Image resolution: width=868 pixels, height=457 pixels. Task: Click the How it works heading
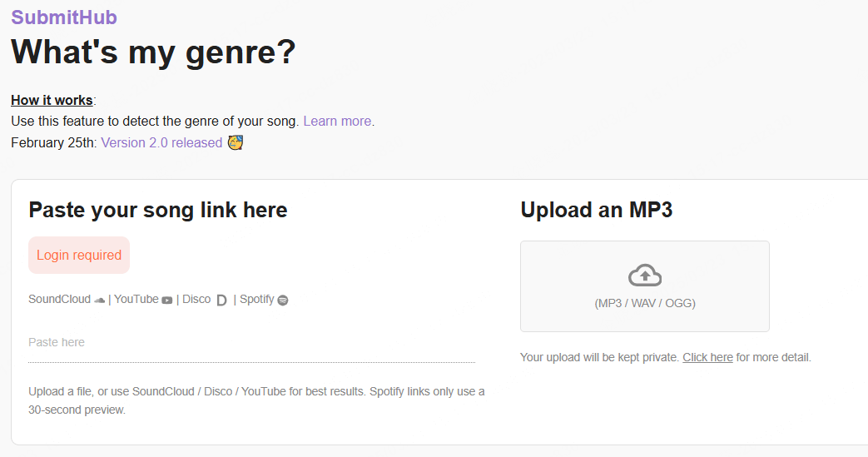pyautogui.click(x=52, y=100)
